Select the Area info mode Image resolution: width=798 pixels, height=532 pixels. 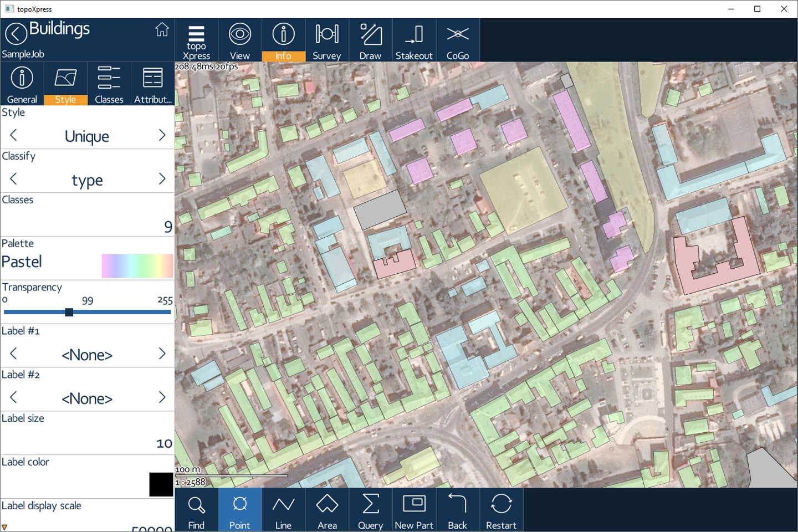(327, 510)
